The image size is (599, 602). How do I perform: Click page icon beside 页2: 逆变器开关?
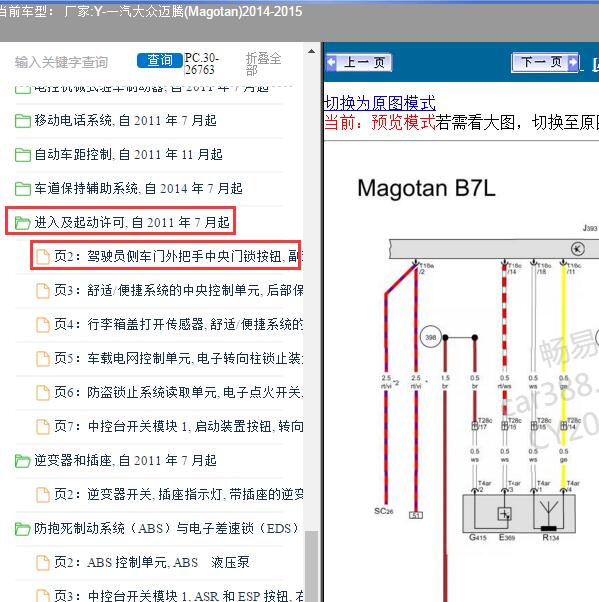click(x=43, y=495)
